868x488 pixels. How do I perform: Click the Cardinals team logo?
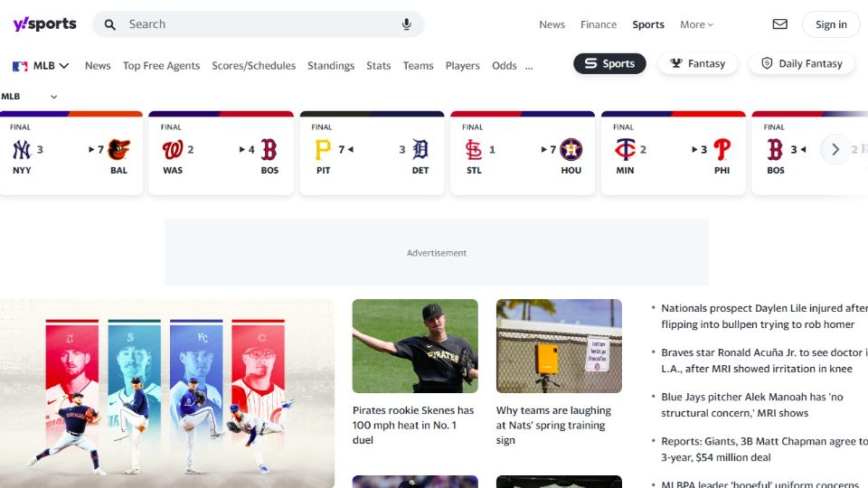tap(474, 149)
